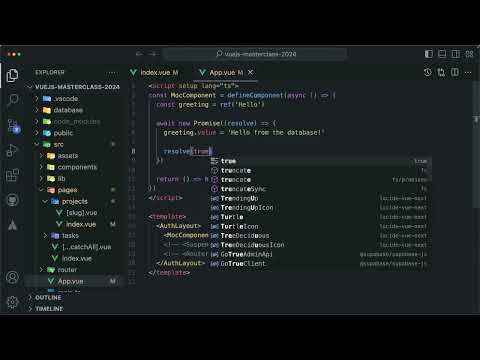This screenshot has height=360, width=480.
Task: Go forward with the navigation arrow
Action: click(153, 54)
